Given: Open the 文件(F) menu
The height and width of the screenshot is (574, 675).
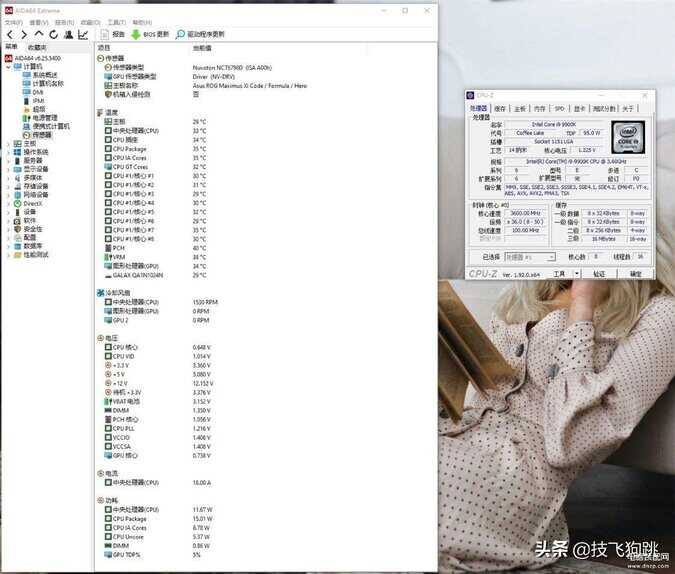Looking at the screenshot, I should point(14,22).
